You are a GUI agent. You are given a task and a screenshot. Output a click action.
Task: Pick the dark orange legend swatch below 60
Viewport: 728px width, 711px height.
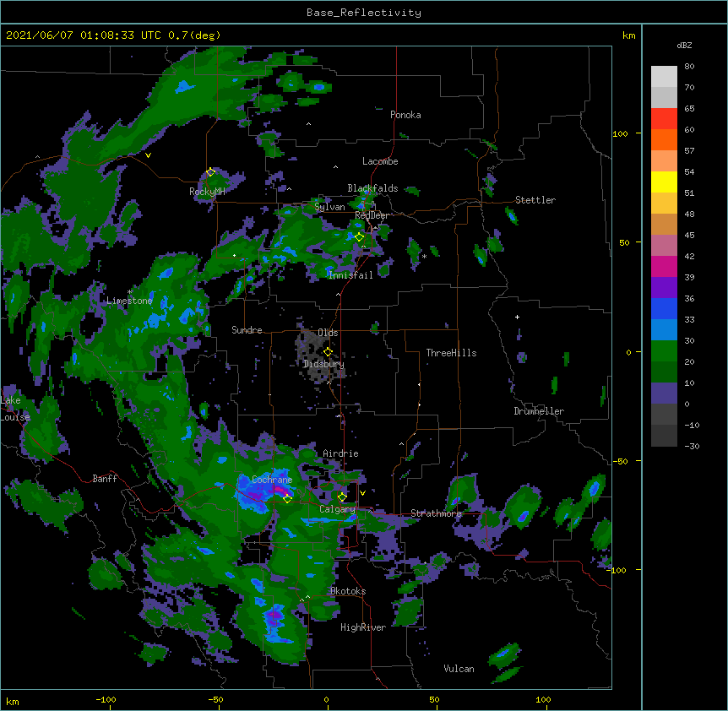[x=664, y=139]
